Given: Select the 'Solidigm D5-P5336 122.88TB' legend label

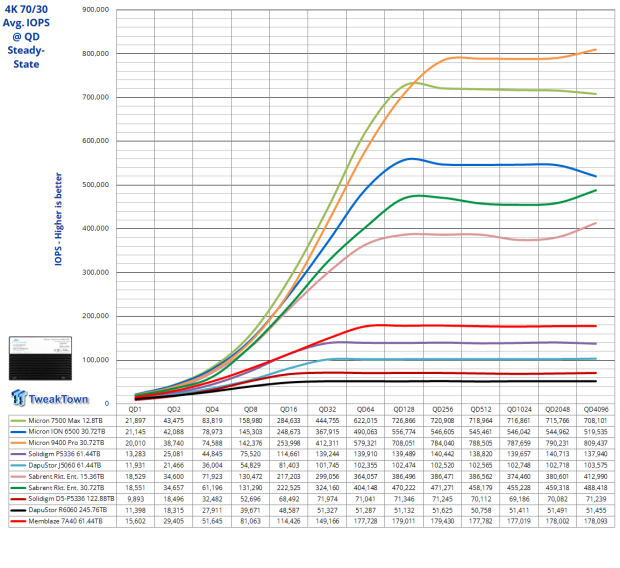Looking at the screenshot, I should pyautogui.click(x=71, y=499).
